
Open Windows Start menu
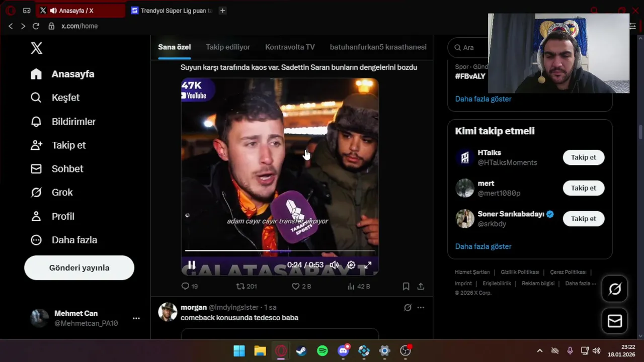click(239, 351)
